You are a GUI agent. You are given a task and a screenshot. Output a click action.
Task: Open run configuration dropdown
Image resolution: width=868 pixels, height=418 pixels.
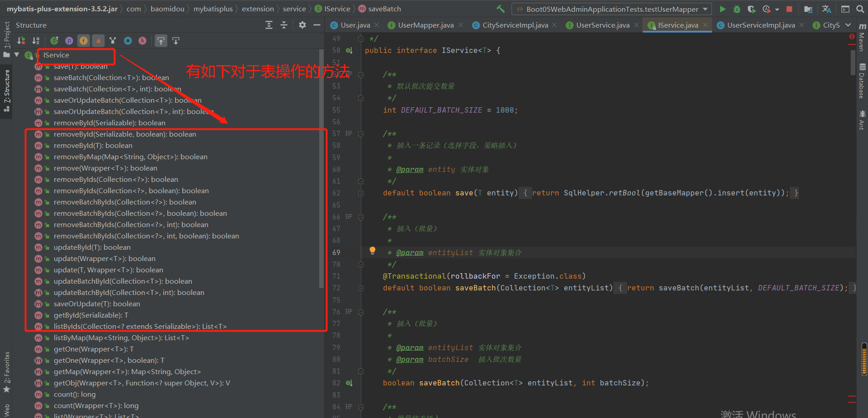(612, 9)
